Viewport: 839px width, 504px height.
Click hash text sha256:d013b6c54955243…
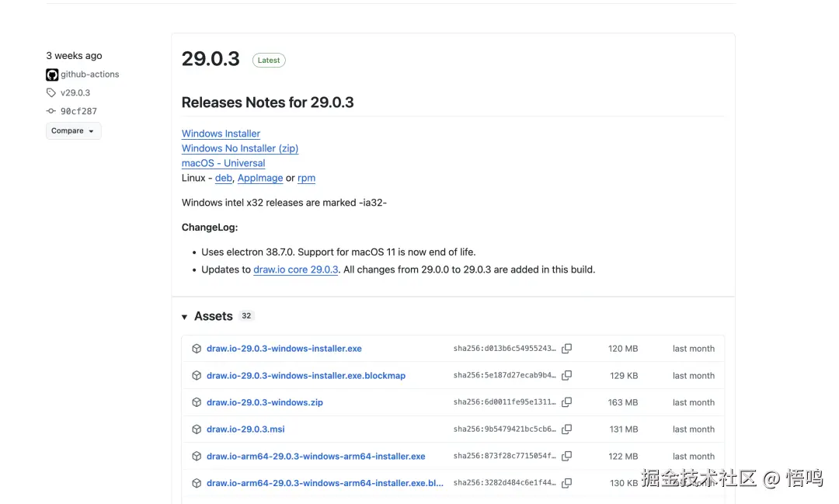[x=505, y=349]
